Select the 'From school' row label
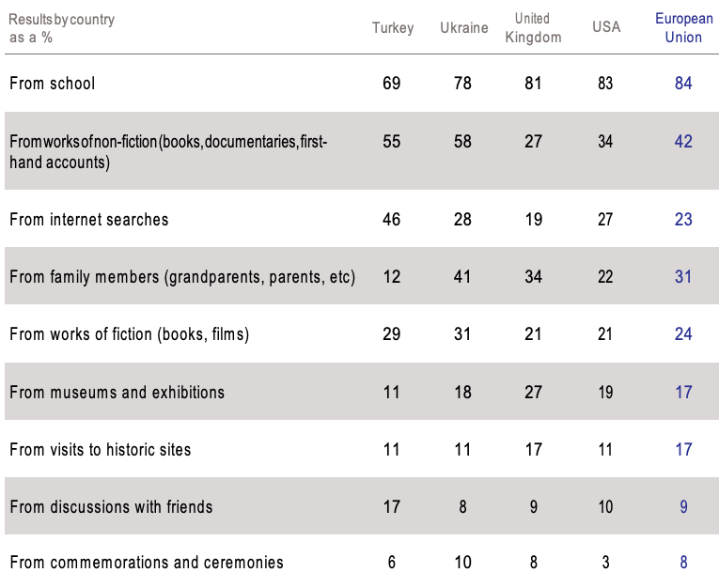719x588 pixels. (x=53, y=84)
